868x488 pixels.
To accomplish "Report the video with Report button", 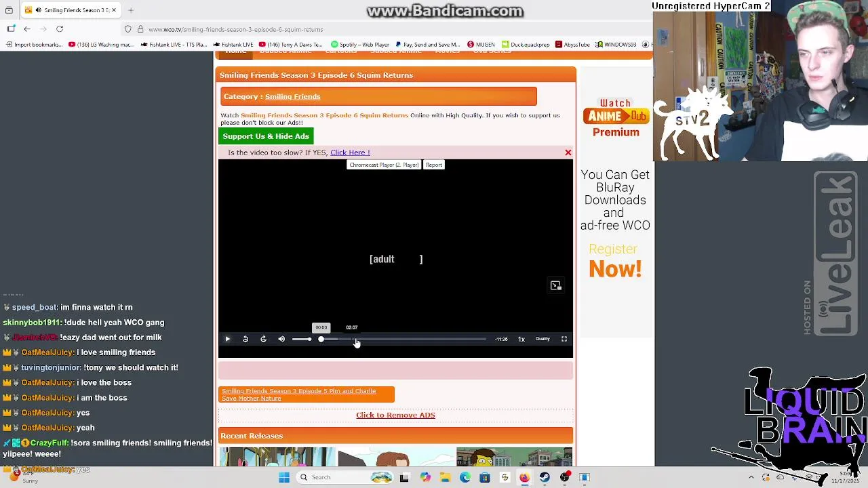I will point(434,165).
